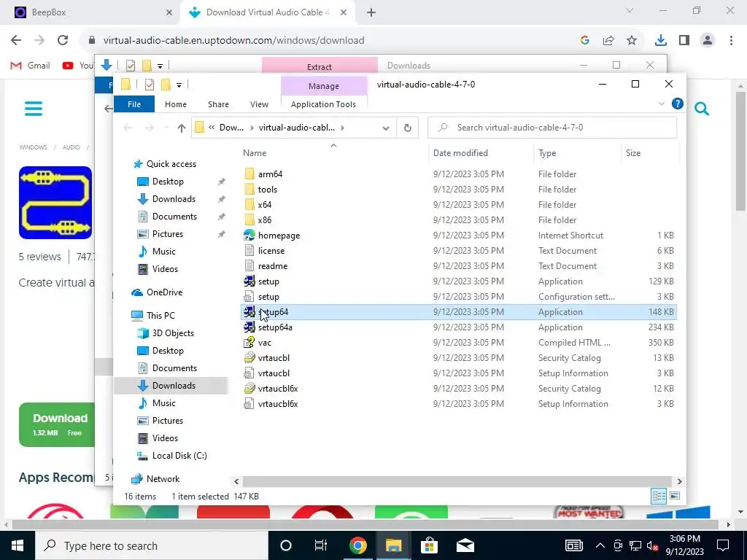Select the setup64a application file
This screenshot has width=747, height=560.
point(275,327)
